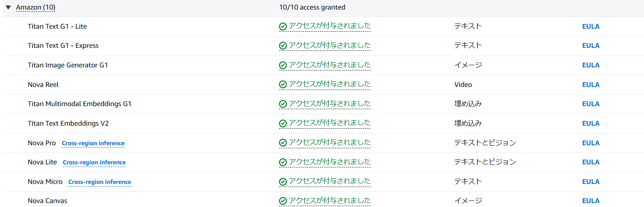Click green check icon for Nova Pro
Viewport: 644px width, 207px height.
(283, 143)
